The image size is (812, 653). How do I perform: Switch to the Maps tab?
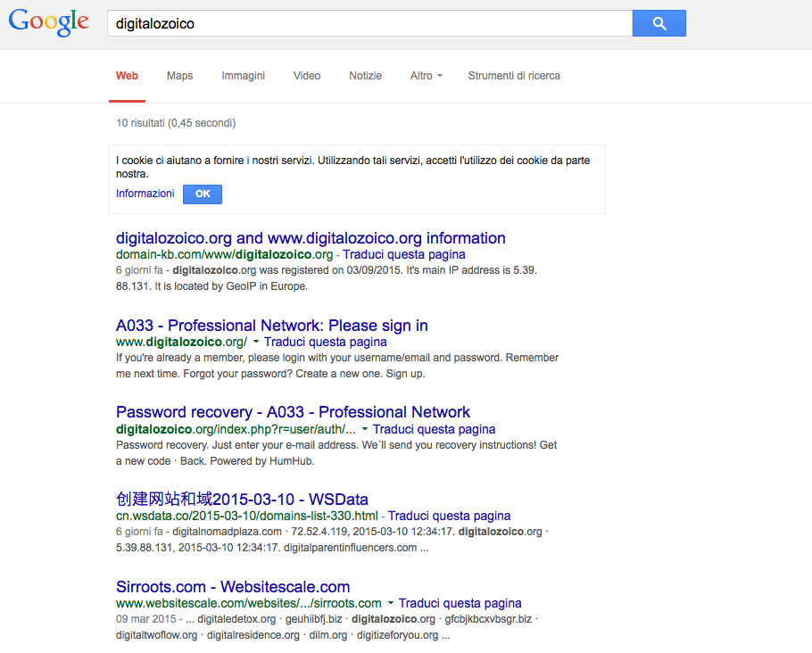(x=179, y=76)
